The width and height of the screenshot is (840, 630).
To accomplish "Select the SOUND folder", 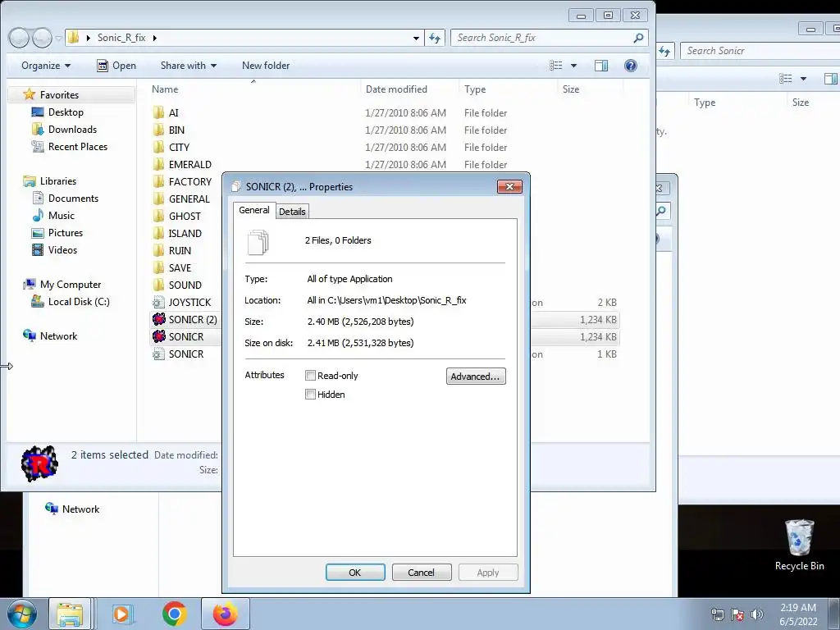I will pyautogui.click(x=185, y=285).
